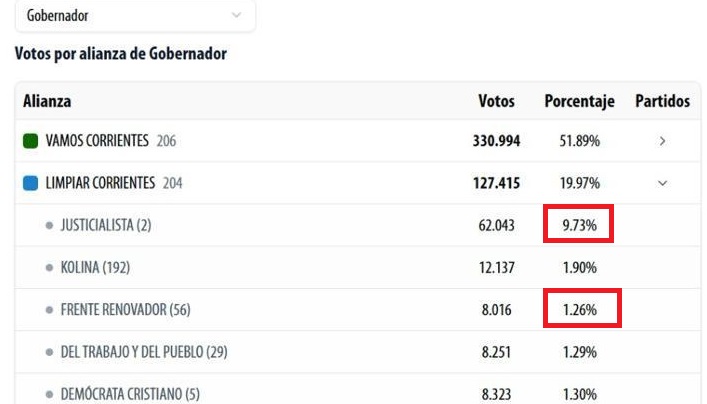Click the Votos column header
The width and height of the screenshot is (707, 404).
tap(497, 101)
